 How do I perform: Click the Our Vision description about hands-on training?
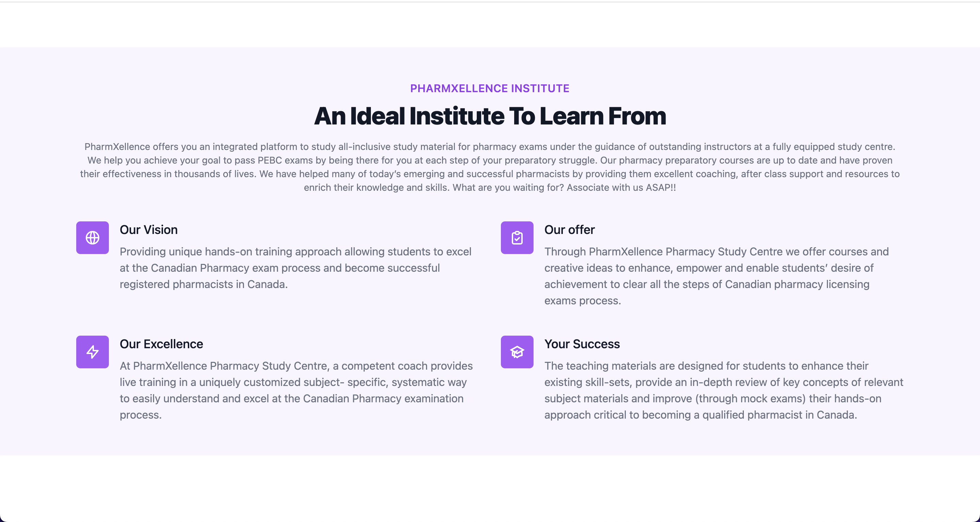click(296, 268)
